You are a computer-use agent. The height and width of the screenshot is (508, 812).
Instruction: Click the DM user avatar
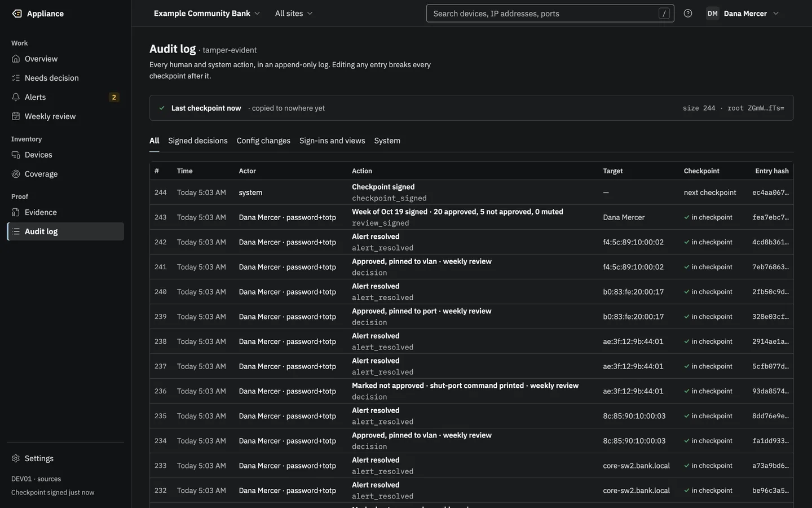(713, 14)
